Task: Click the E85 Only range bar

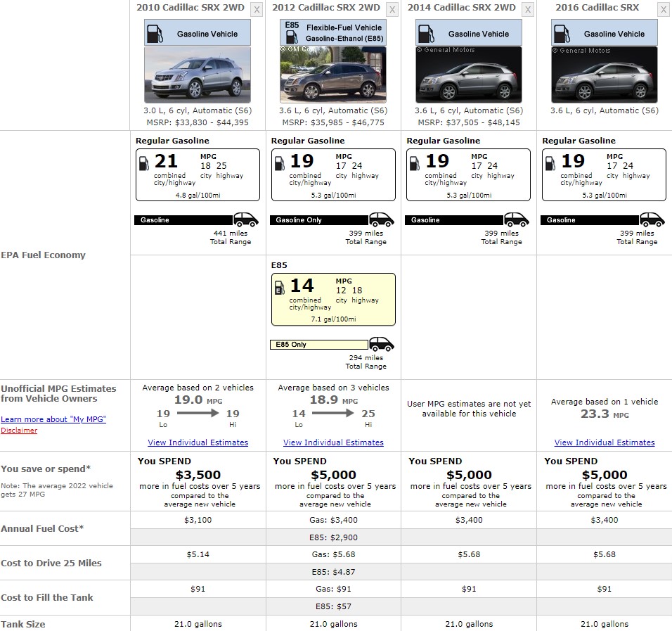Action: [x=319, y=345]
